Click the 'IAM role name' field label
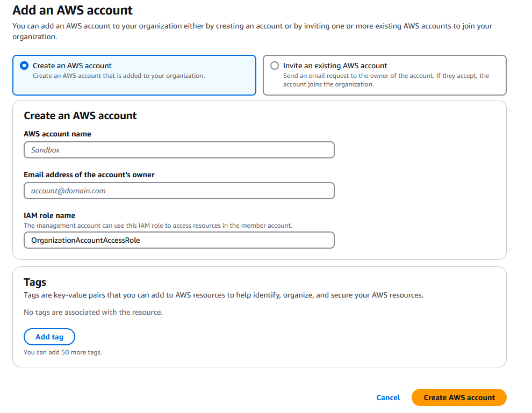The height and width of the screenshot is (413, 532). click(49, 215)
